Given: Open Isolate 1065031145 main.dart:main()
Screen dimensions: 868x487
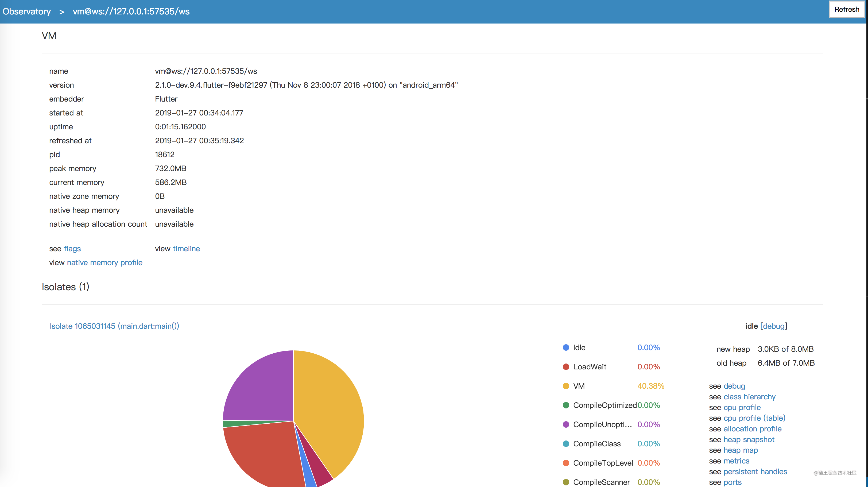Looking at the screenshot, I should (114, 326).
